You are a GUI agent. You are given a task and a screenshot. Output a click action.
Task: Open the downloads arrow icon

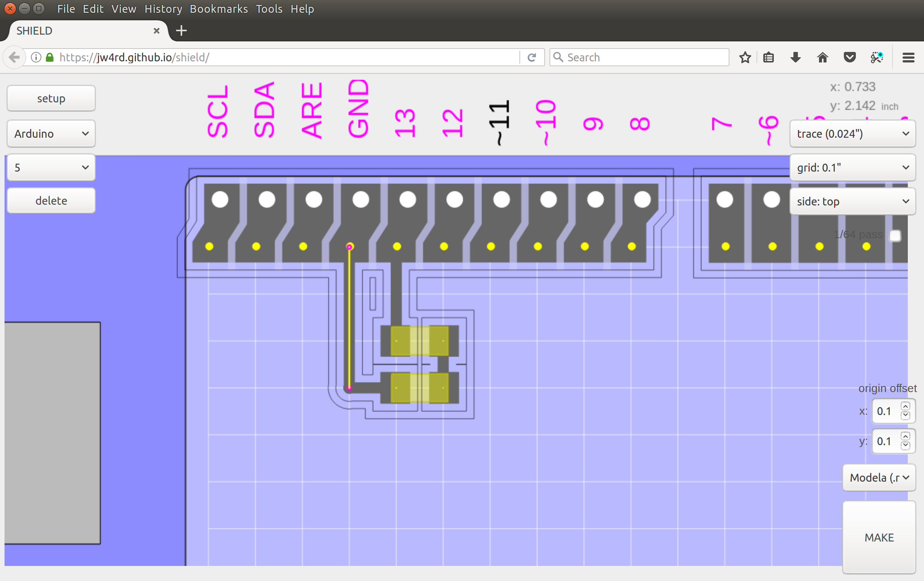795,58
